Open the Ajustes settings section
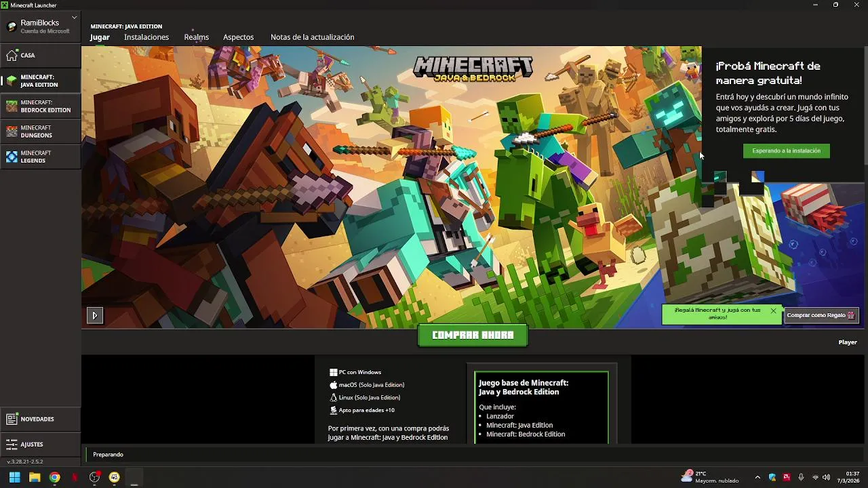The height and width of the screenshot is (488, 868). pos(41,444)
